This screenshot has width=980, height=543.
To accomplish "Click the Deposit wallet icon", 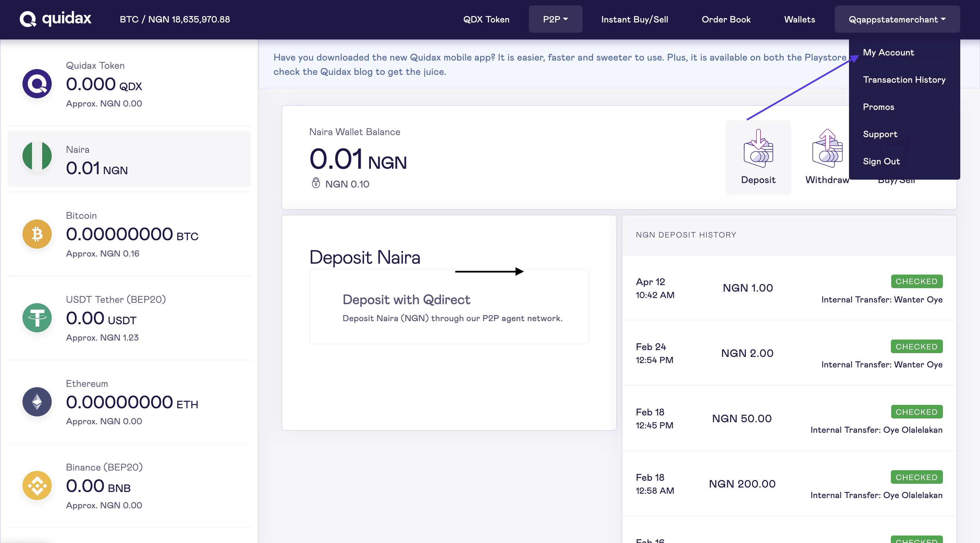I will (758, 149).
